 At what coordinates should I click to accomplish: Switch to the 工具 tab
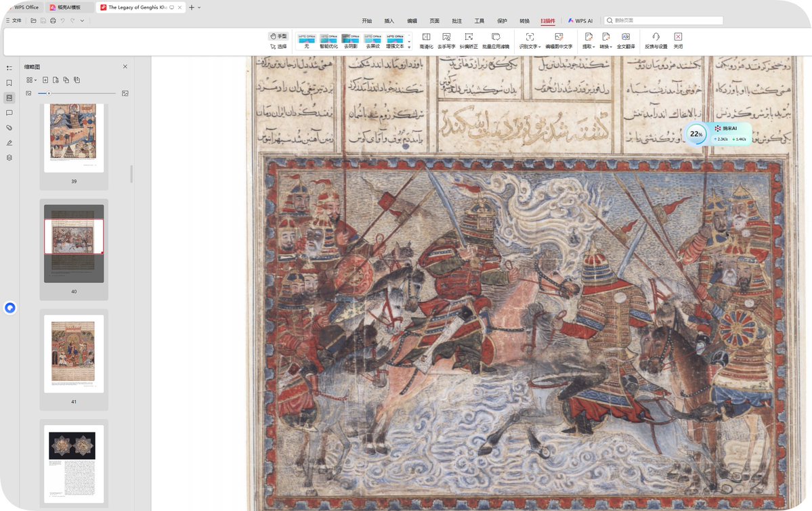(x=479, y=21)
